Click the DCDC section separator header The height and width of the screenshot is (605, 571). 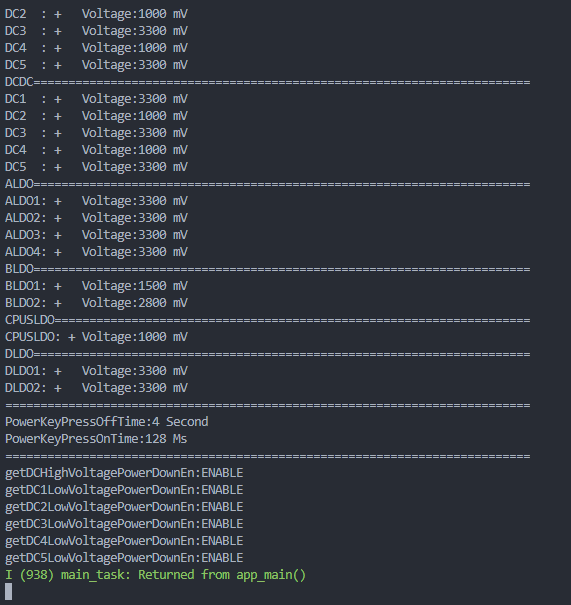click(x=267, y=82)
